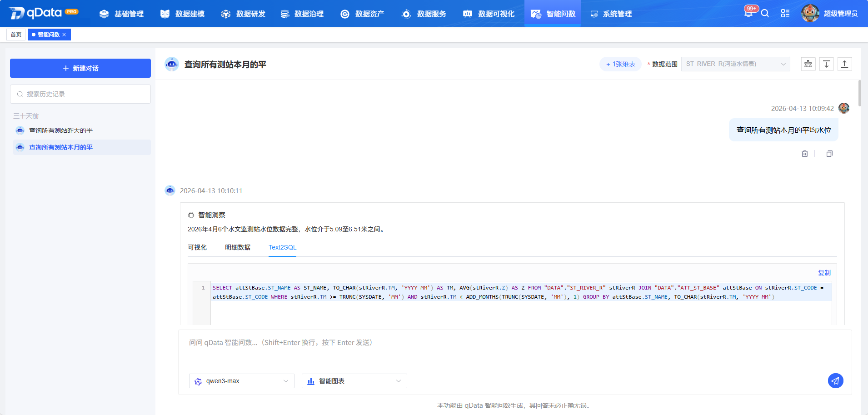Click the header search magnifier icon

[x=765, y=13]
